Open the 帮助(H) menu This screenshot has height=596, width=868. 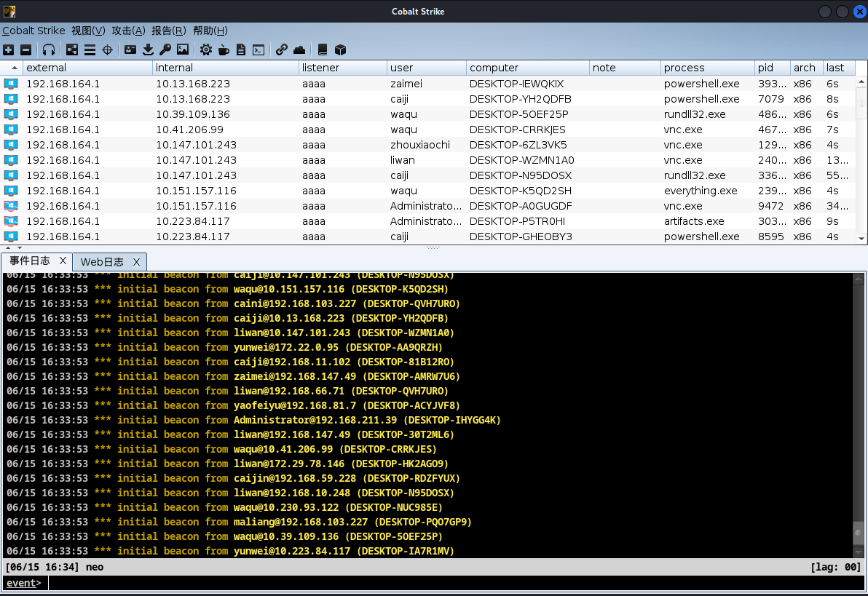coord(210,31)
